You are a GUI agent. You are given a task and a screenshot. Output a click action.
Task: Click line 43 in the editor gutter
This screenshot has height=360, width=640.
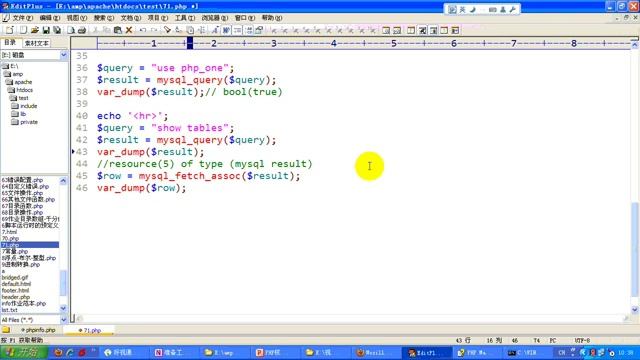(82, 152)
